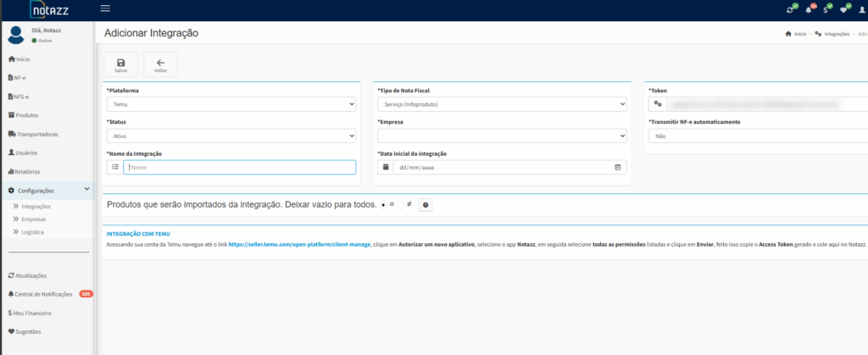
Task: Open the Plataforma dropdown showing Temu
Action: [x=231, y=104]
